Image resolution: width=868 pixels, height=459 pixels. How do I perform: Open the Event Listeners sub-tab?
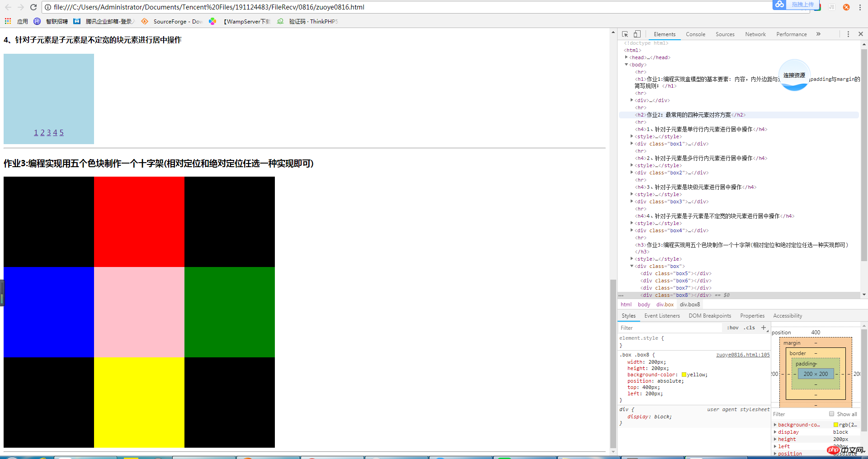662,316
